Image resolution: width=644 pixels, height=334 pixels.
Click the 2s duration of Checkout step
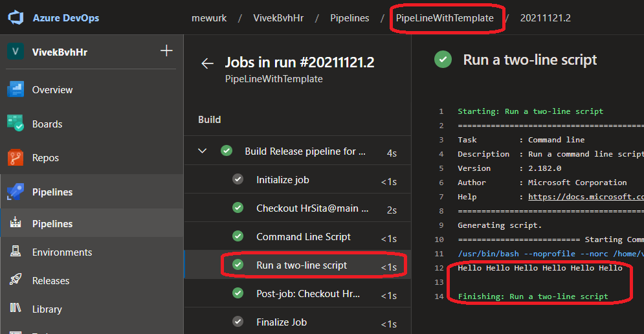point(392,210)
